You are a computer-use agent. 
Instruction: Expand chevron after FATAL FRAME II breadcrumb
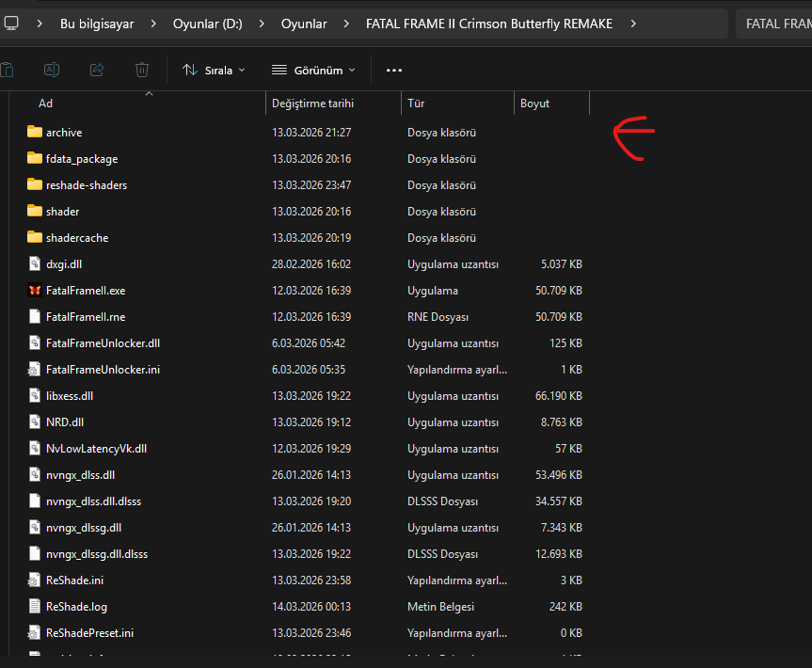(x=633, y=24)
